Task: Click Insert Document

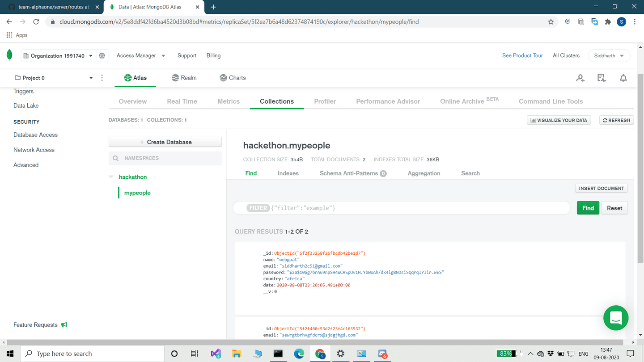Action: pos(601,188)
